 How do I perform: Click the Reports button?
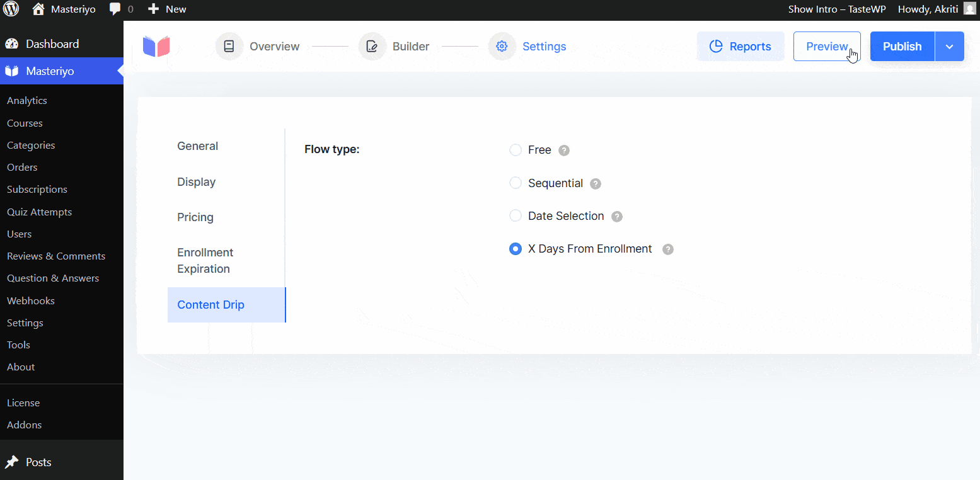coord(741,47)
